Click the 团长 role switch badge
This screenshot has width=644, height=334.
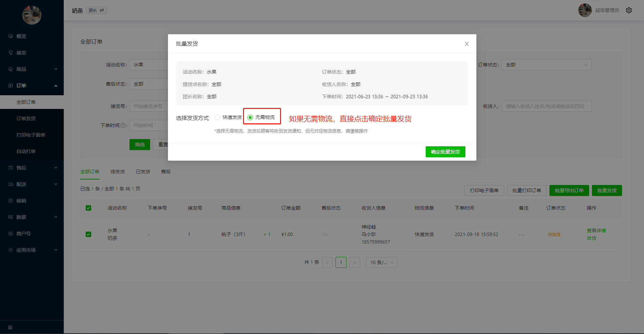coord(96,10)
